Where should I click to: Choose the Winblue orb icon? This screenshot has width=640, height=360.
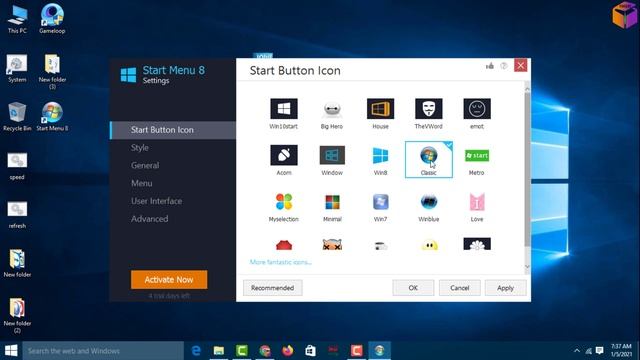pos(429,207)
